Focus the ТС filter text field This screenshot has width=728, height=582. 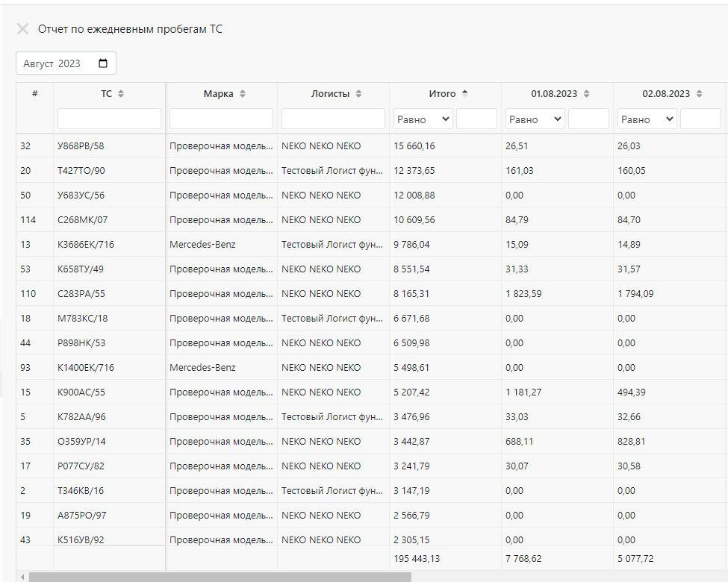[109, 119]
